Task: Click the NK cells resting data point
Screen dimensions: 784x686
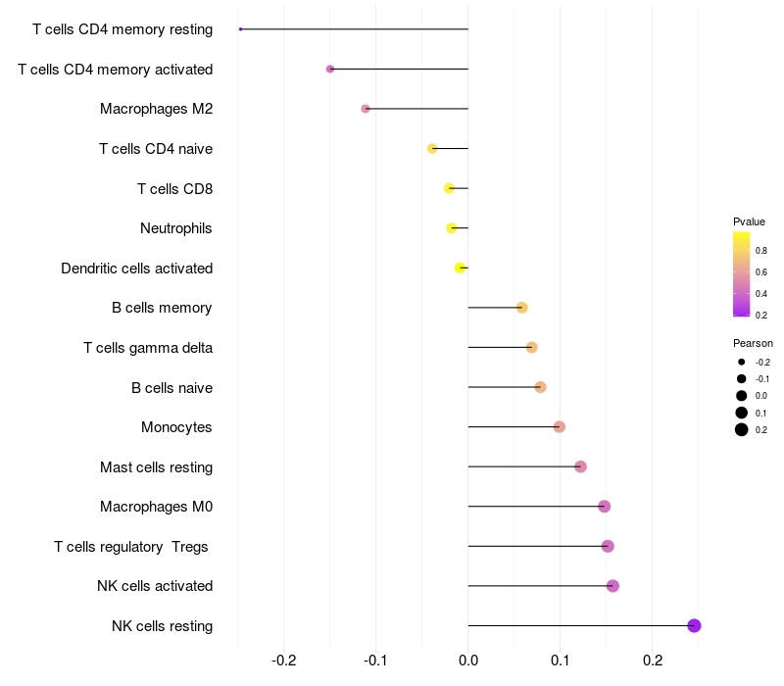Action: [x=694, y=626]
